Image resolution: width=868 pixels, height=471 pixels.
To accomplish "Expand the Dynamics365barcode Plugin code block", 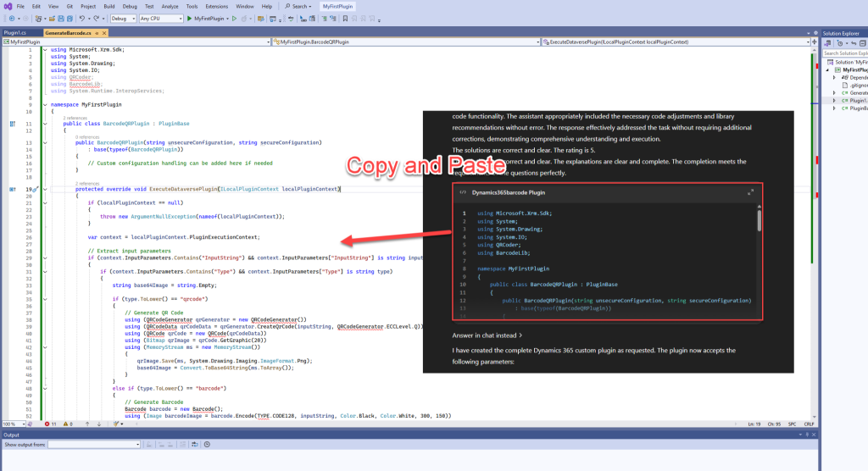I will [751, 192].
